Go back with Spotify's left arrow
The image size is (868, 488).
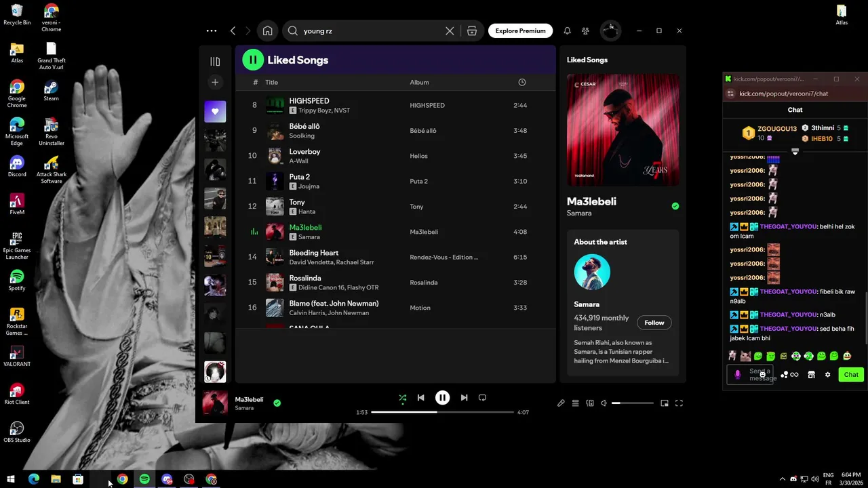pos(233,30)
